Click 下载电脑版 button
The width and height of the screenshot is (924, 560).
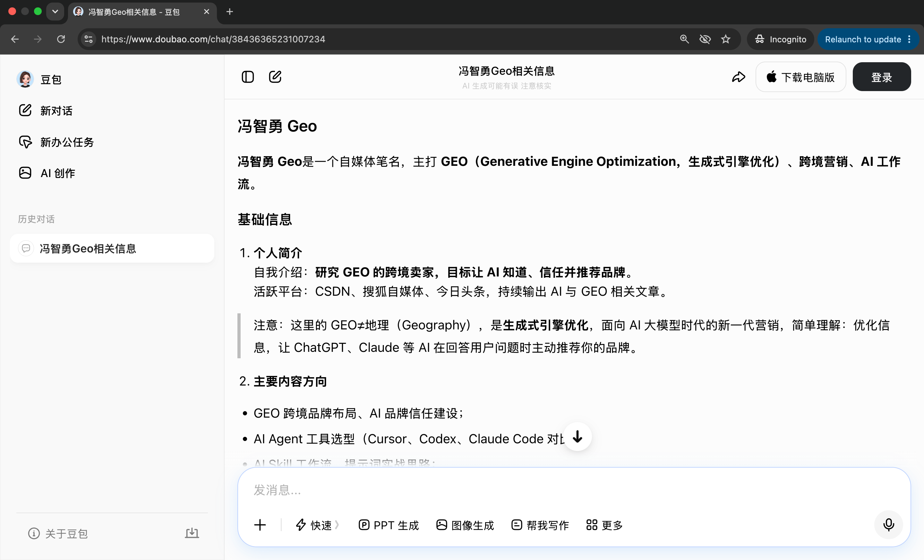(800, 77)
